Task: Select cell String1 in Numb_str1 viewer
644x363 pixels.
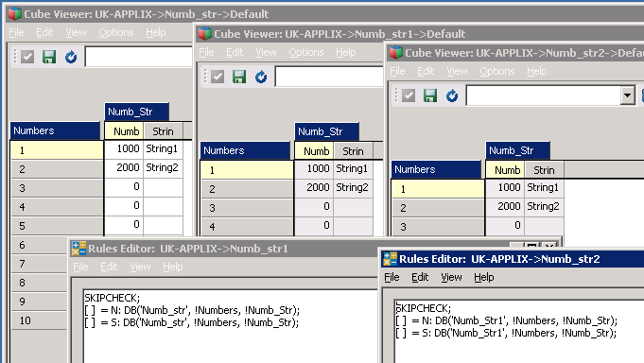Action: click(x=353, y=168)
